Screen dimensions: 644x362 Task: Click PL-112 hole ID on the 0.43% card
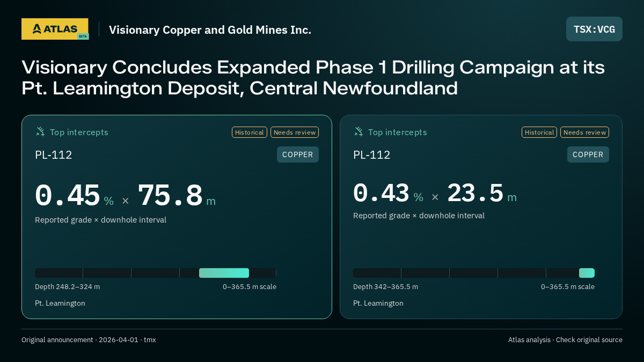pos(372,155)
